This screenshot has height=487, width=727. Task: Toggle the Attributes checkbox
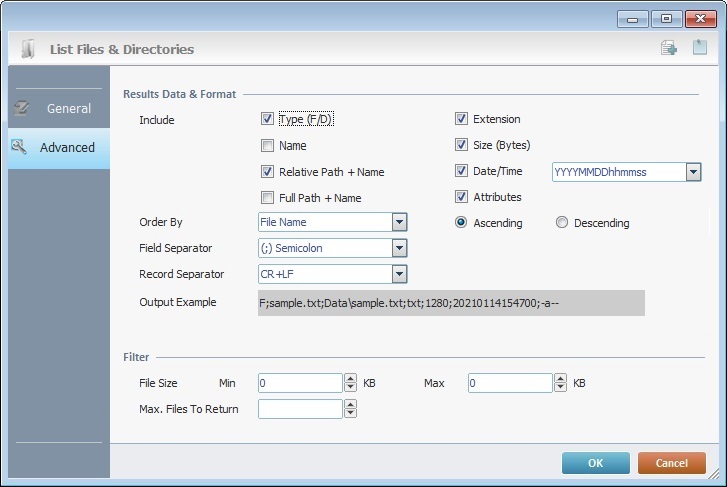pyautogui.click(x=461, y=197)
